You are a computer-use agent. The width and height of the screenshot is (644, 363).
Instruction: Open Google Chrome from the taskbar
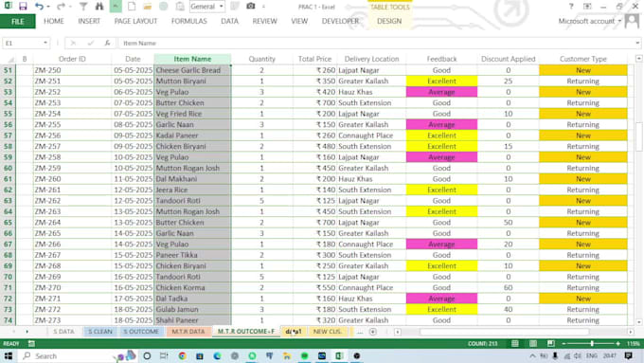[183, 356]
